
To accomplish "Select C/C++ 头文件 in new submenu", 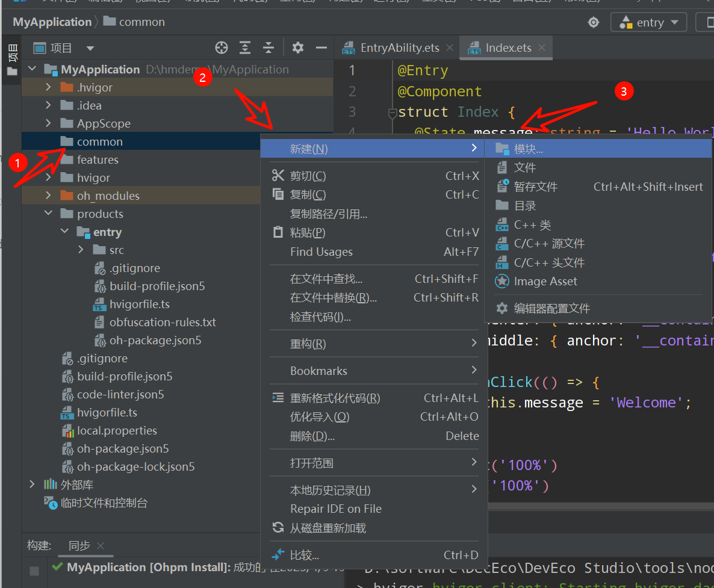I will 598,262.
